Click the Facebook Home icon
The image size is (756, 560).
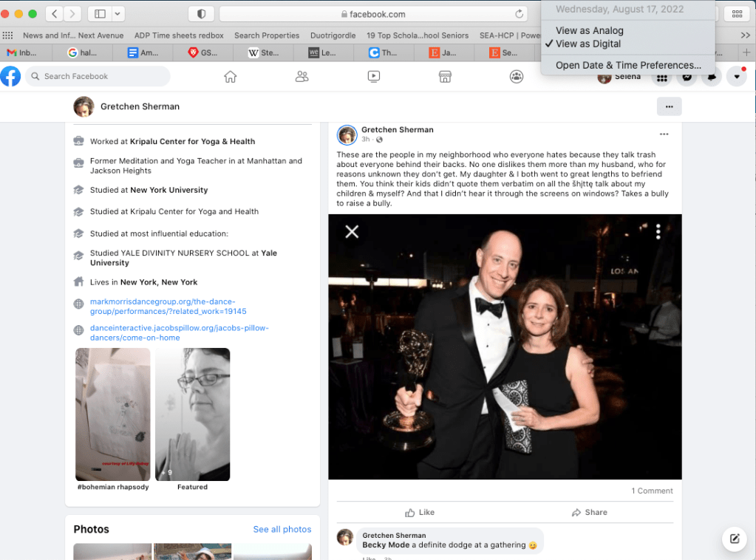(x=231, y=76)
